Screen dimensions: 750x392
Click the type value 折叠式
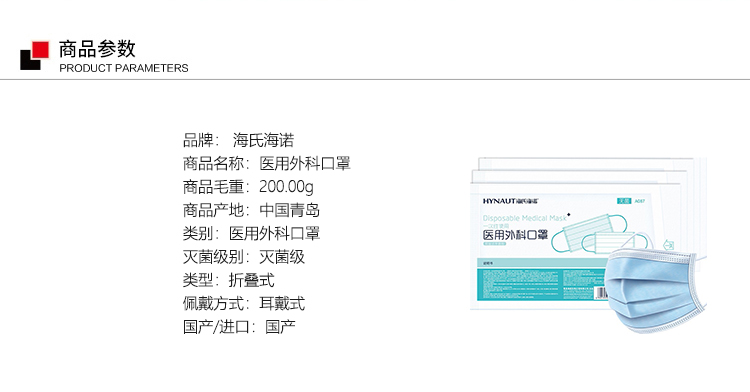coord(252,280)
